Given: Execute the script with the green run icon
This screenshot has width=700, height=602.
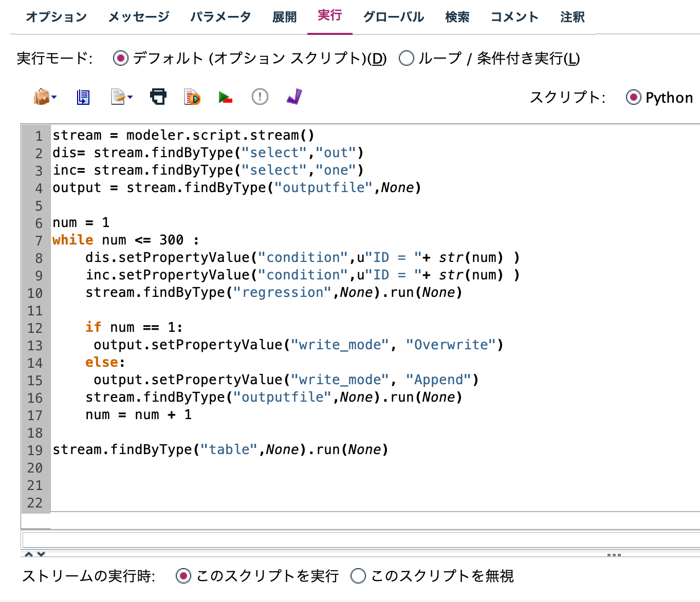Looking at the screenshot, I should [x=225, y=97].
